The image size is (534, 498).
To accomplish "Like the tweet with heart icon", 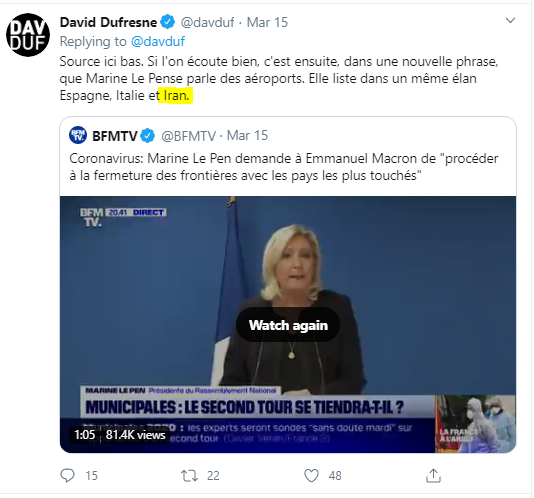I will click(311, 476).
